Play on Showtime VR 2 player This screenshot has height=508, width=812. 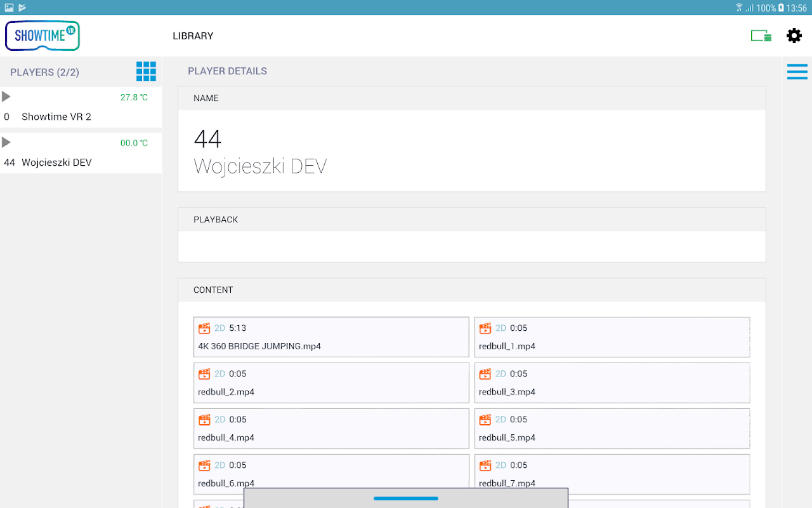tap(6, 97)
